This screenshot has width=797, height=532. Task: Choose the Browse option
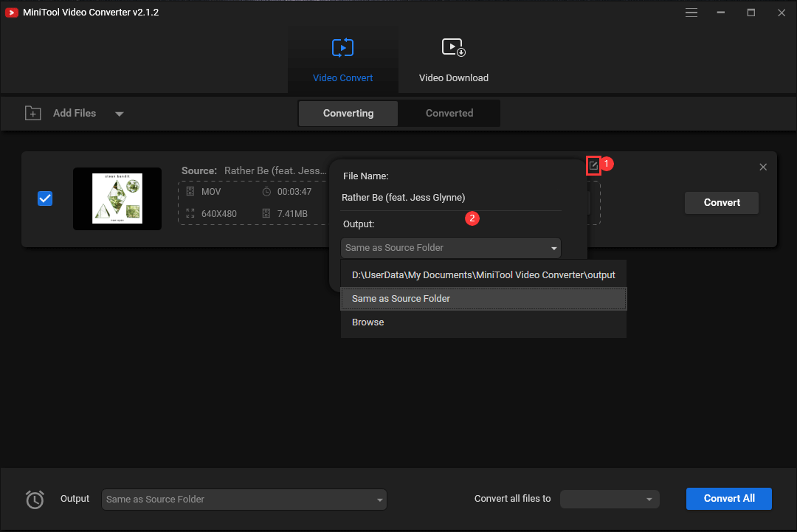(483, 322)
